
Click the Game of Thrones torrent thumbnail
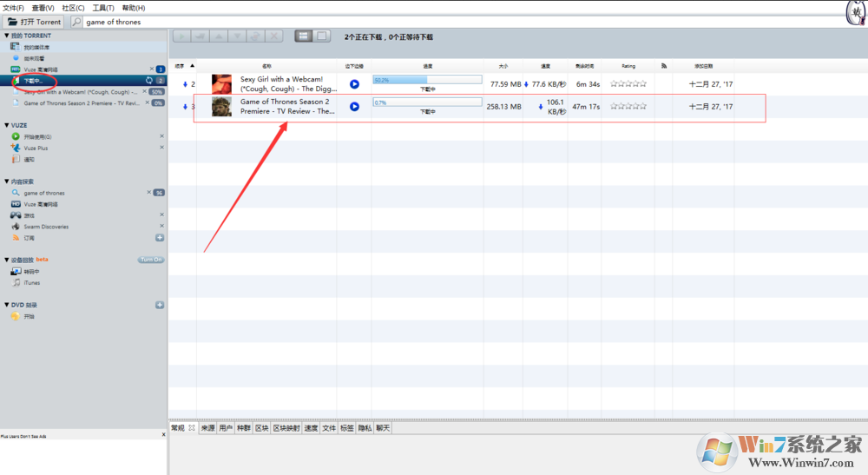[221, 106]
